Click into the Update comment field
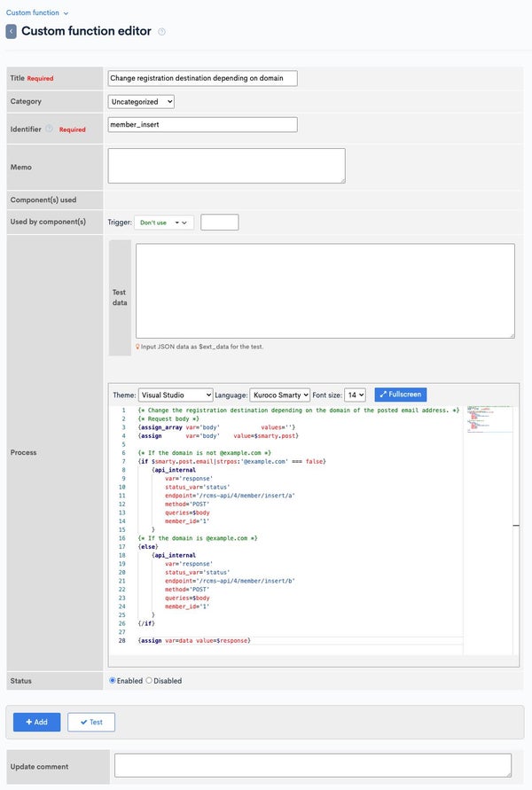The image size is (532, 790). click(313, 766)
